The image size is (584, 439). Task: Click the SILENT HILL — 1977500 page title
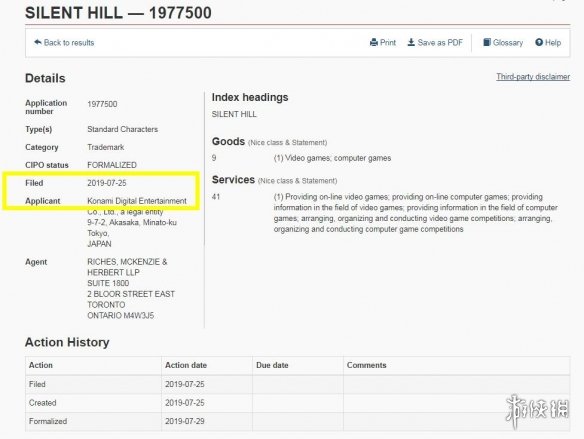118,13
